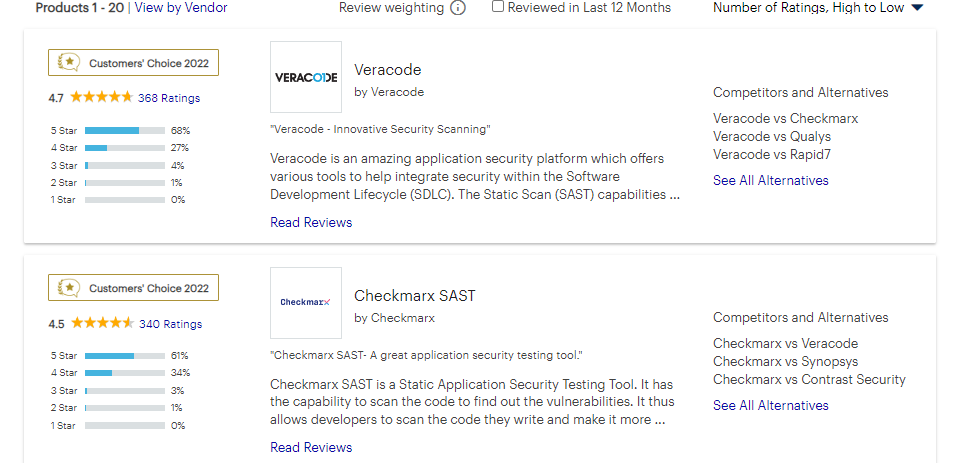This screenshot has height=463, width=970.
Task: Click the Review weighting info icon
Action: click(458, 8)
